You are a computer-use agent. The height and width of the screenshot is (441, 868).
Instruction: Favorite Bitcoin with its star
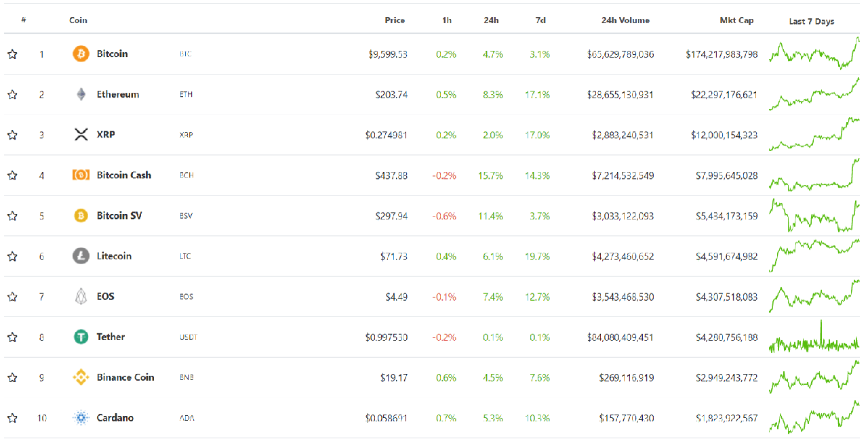pyautogui.click(x=12, y=54)
